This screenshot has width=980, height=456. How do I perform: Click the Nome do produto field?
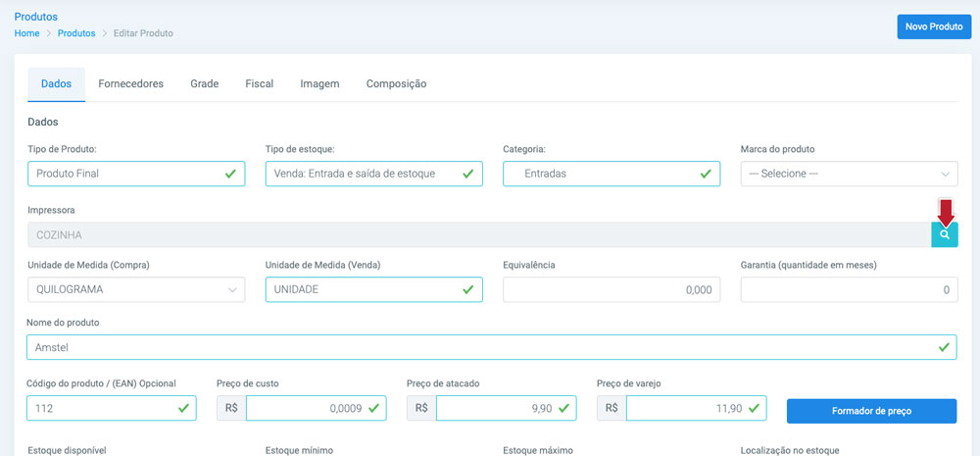tap(491, 347)
